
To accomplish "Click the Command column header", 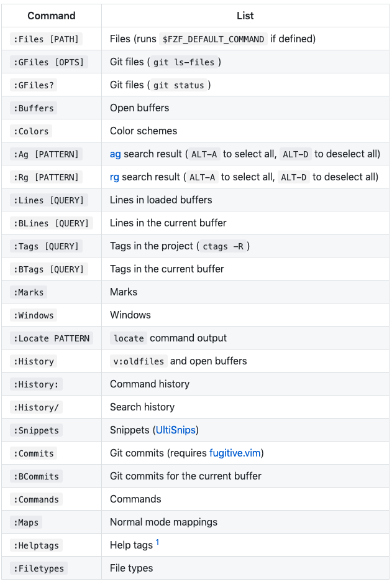I will click(52, 16).
